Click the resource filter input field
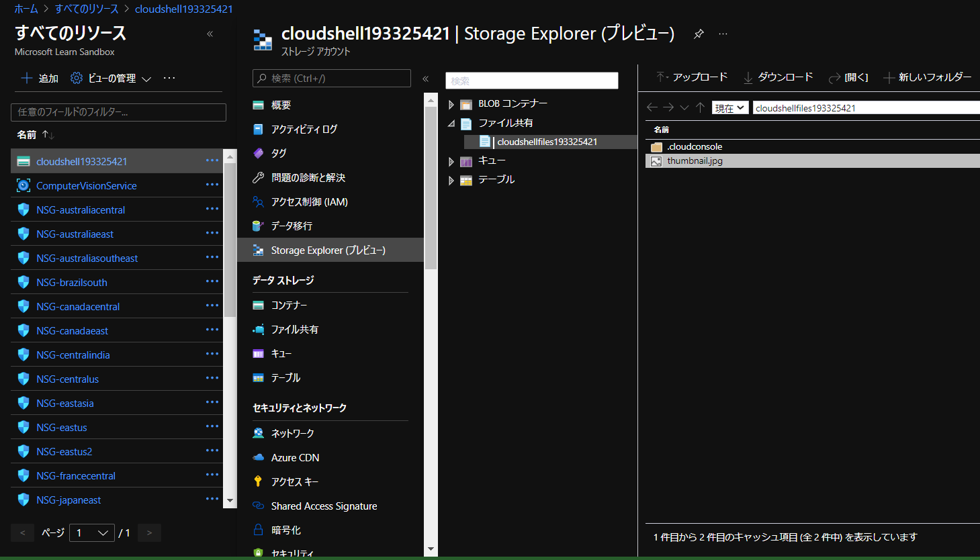This screenshot has height=560, width=980. tap(118, 112)
